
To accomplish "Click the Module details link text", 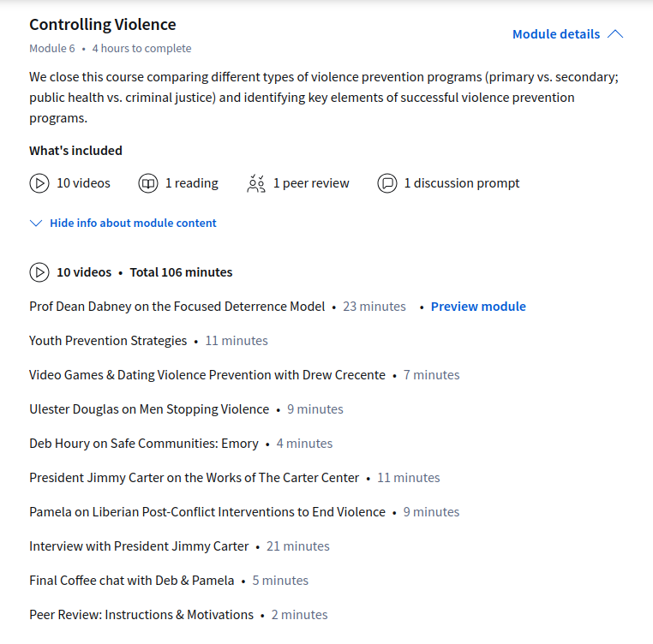I will pos(555,34).
